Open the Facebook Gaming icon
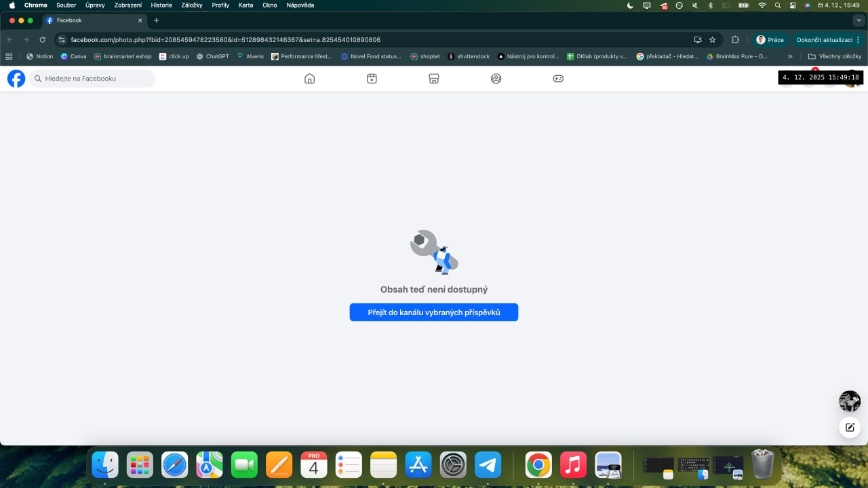 558,79
